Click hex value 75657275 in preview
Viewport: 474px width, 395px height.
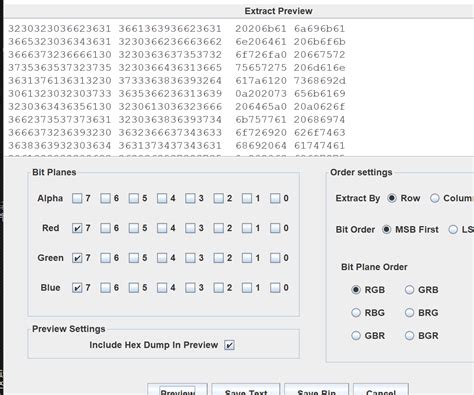(261, 68)
